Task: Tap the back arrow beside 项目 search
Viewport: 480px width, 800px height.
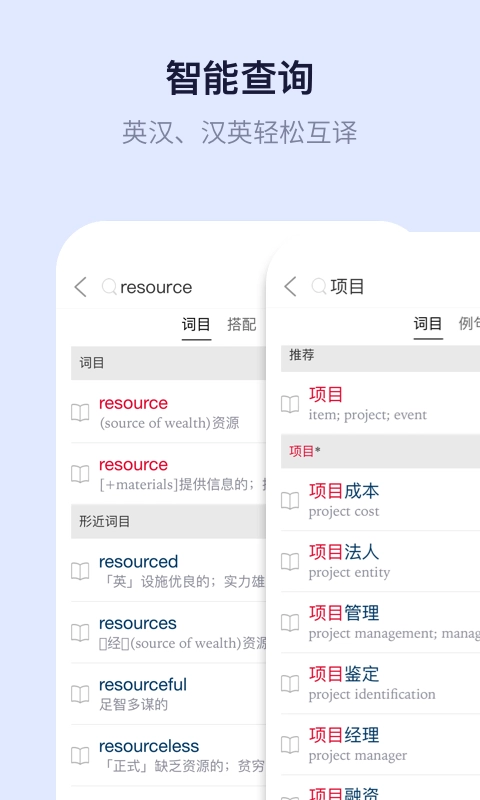Action: pyautogui.click(x=290, y=286)
